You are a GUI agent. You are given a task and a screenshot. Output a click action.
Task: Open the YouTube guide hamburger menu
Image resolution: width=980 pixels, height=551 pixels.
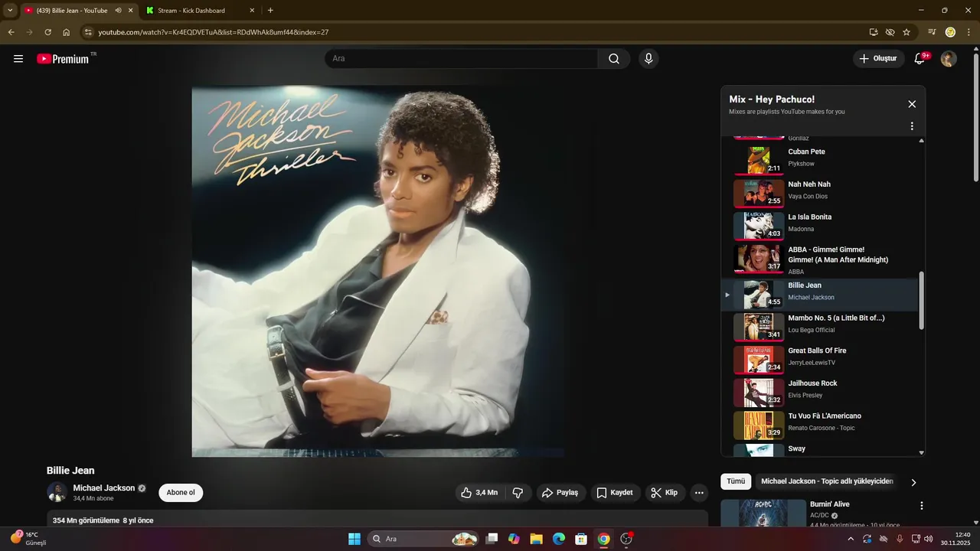click(x=18, y=59)
